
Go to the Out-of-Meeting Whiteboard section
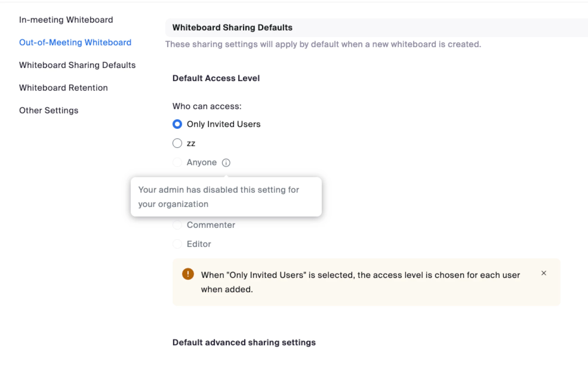point(75,42)
